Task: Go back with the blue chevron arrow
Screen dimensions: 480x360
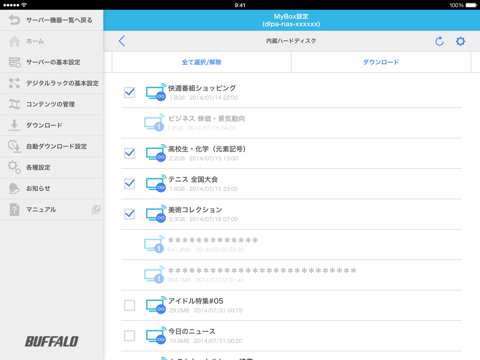Action: point(122,41)
